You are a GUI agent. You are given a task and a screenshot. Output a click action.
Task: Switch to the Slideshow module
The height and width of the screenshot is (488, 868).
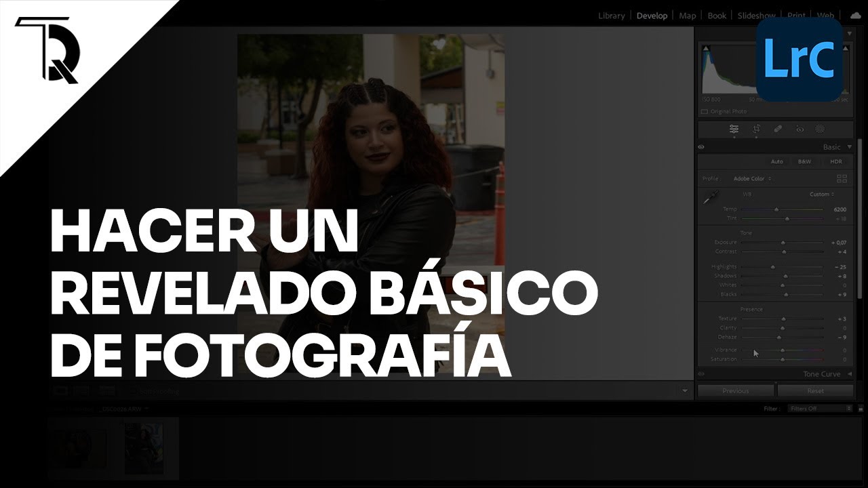[x=757, y=16]
